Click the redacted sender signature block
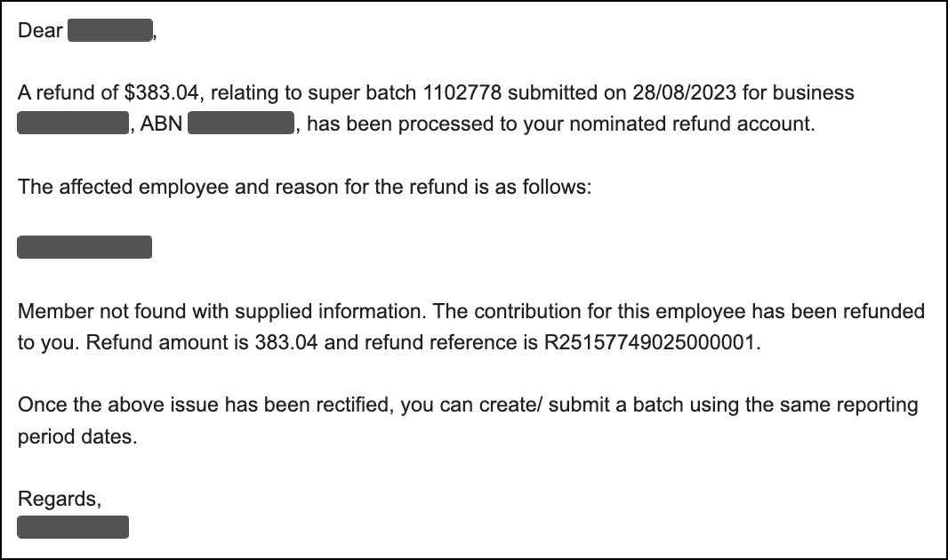Screen dimensions: 948x560 point(73,528)
